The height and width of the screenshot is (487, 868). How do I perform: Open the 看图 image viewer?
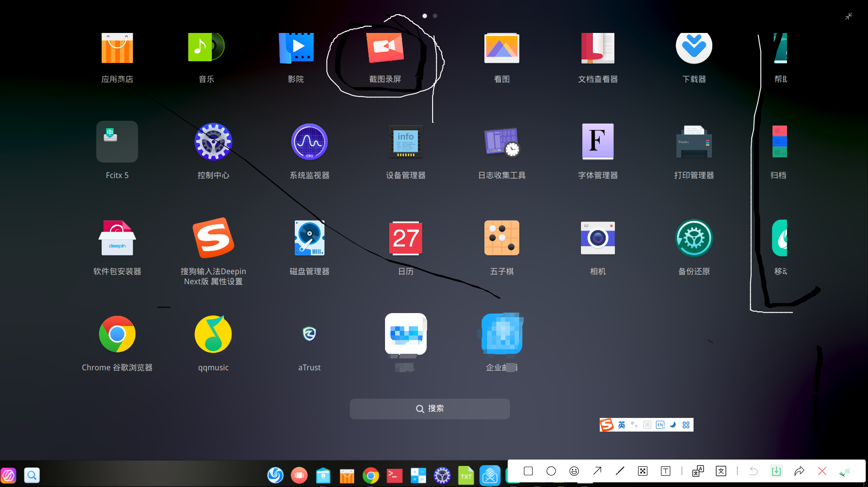coord(502,48)
